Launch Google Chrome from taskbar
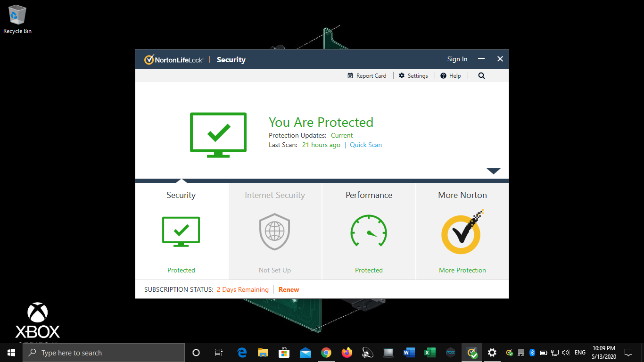Viewport: 644px width, 362px height. pos(326,353)
